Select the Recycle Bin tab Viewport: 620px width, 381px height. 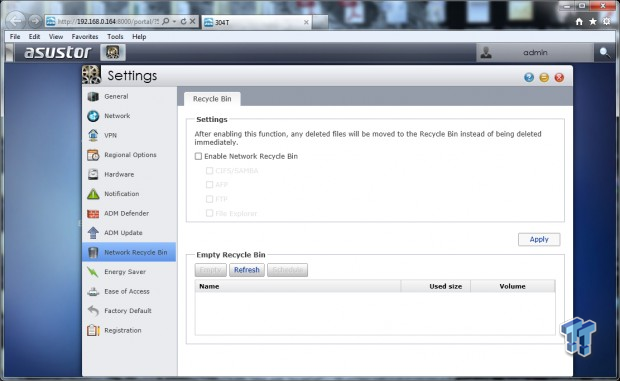[212, 99]
